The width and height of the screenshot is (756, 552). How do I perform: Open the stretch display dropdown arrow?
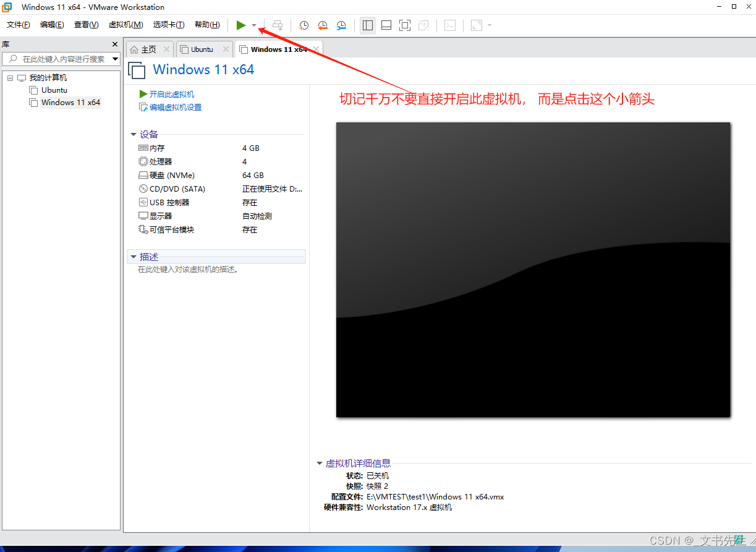click(x=490, y=25)
